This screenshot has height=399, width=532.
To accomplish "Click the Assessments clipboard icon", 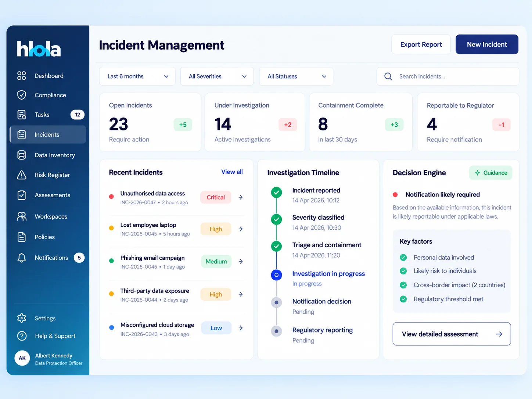I will 22,195.
